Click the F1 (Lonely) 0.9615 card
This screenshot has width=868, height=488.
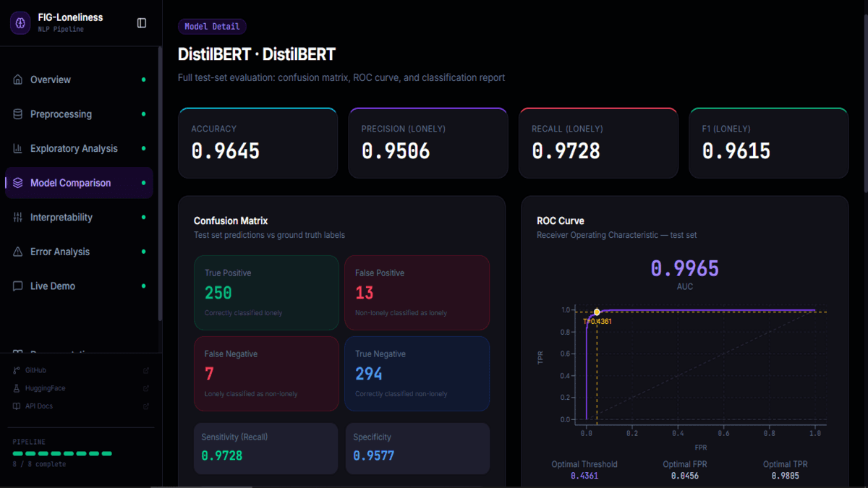click(x=769, y=142)
